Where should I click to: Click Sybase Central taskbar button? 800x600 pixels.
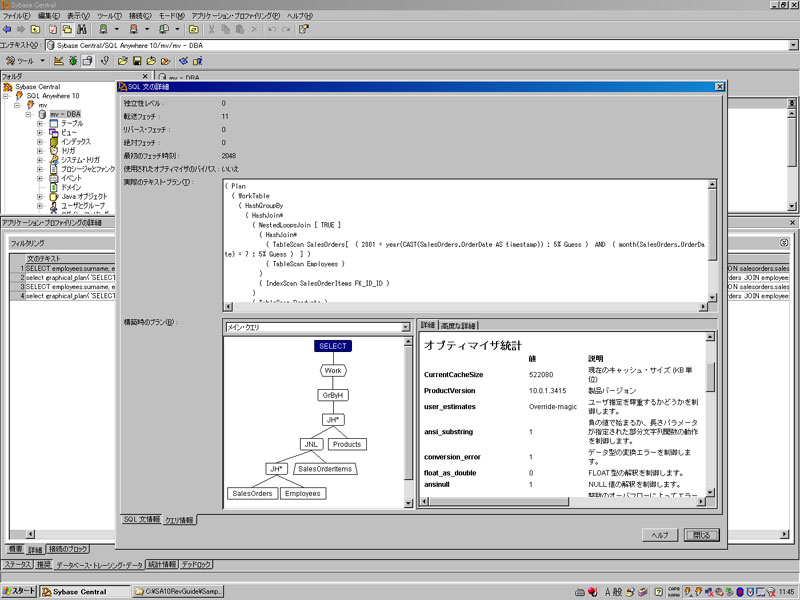click(x=85, y=592)
